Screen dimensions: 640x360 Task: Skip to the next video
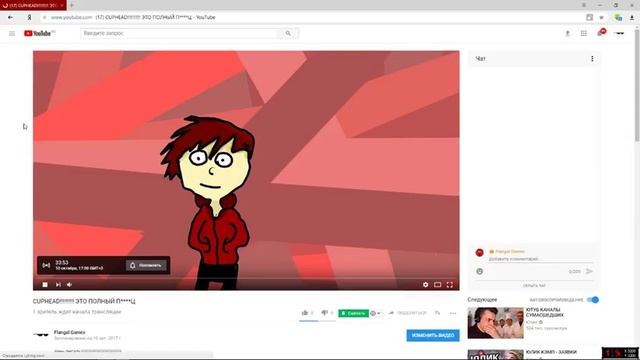58,284
